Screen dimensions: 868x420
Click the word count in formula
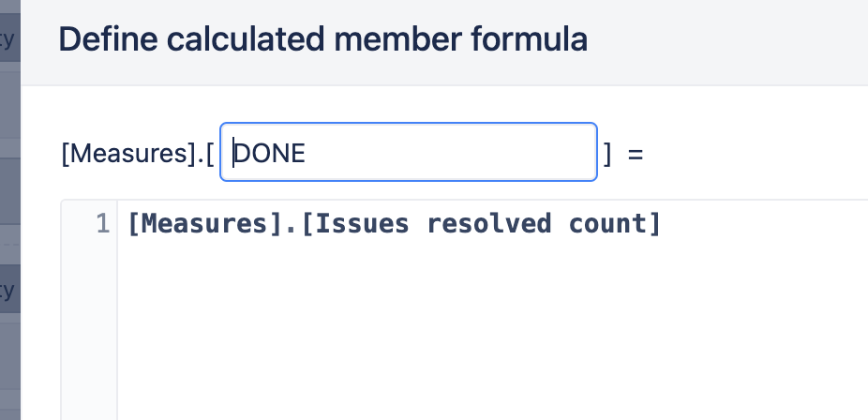[607, 223]
